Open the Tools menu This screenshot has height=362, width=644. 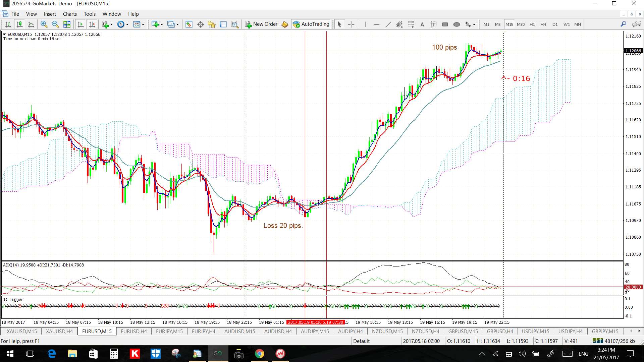coord(90,14)
